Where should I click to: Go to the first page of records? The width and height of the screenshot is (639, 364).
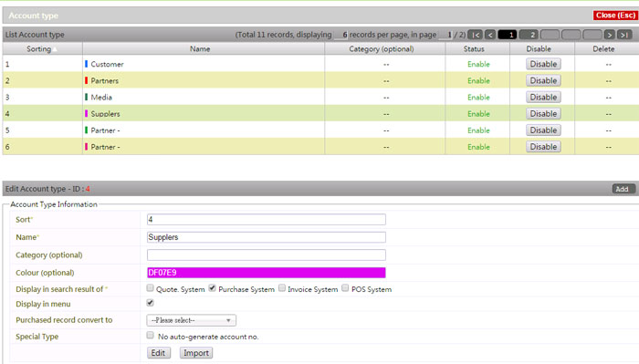tap(476, 35)
